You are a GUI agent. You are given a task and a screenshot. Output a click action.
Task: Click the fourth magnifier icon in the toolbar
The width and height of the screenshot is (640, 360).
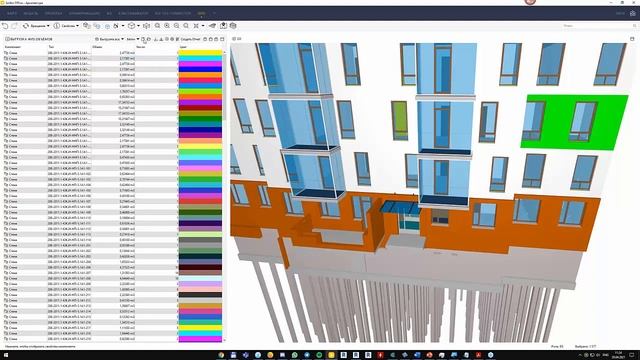click(186, 26)
